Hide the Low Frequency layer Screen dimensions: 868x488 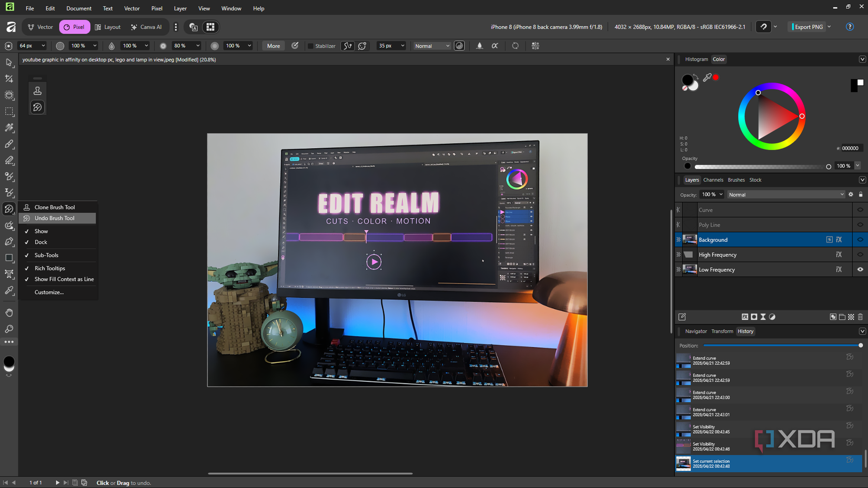(860, 270)
